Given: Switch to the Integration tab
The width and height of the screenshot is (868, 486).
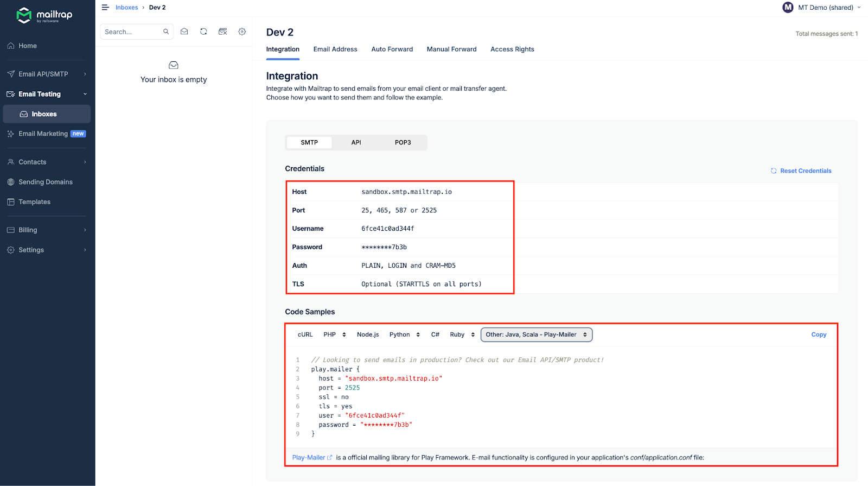Looking at the screenshot, I should (x=283, y=49).
